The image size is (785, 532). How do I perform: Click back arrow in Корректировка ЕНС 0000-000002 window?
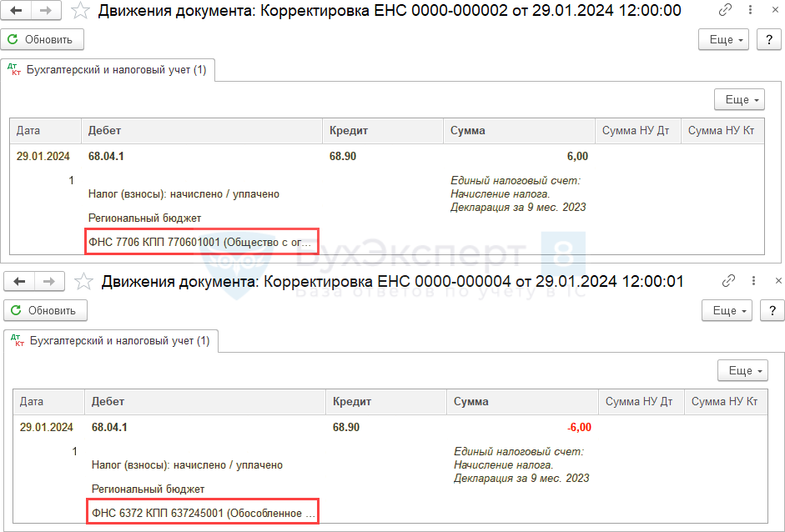pyautogui.click(x=18, y=11)
